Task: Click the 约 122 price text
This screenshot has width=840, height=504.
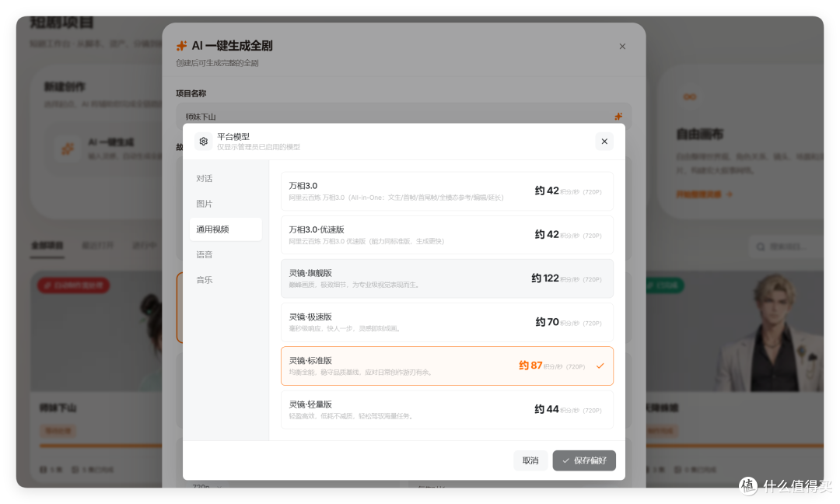Action: 544,278
